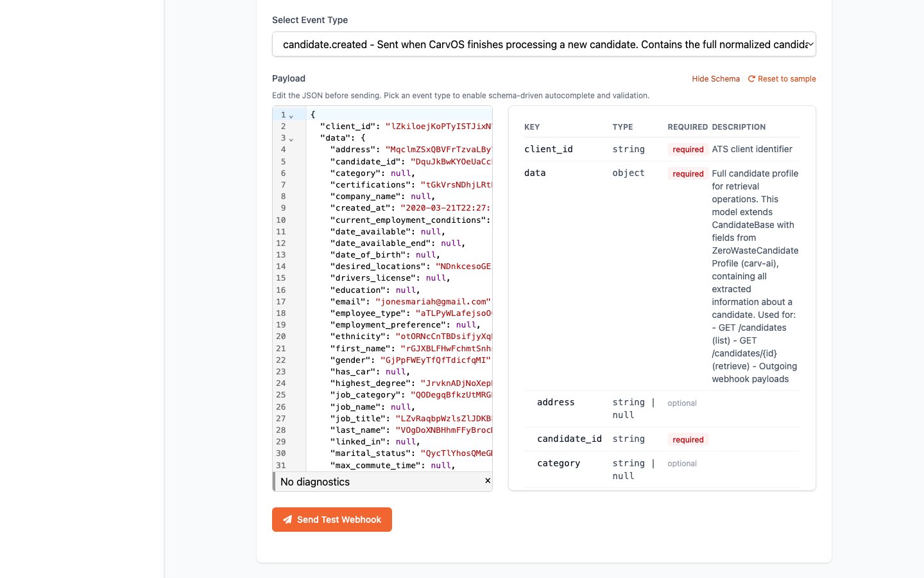
Task: Click the Payload section label
Action: point(289,78)
